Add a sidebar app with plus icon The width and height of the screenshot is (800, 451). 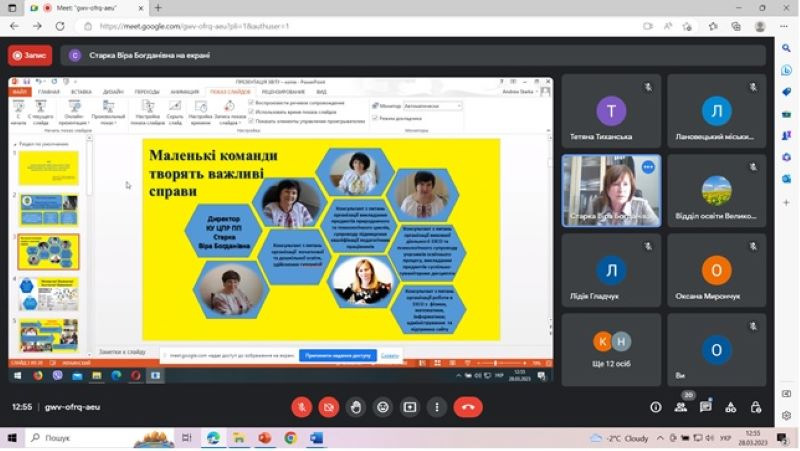(786, 203)
